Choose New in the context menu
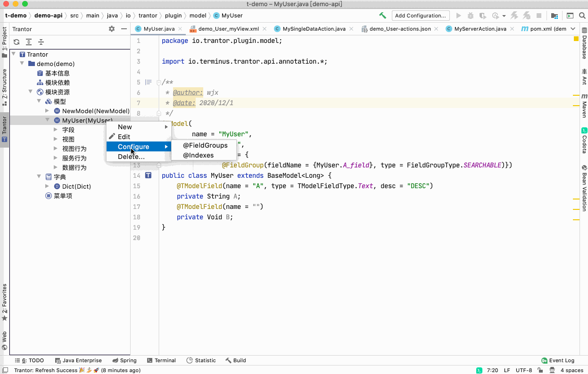Screen dimensions: 588x374 pos(138,127)
